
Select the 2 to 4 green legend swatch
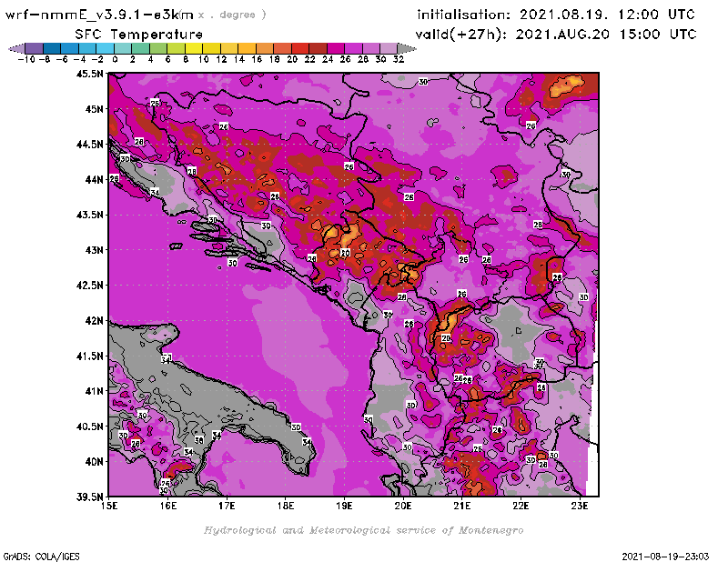(x=141, y=48)
